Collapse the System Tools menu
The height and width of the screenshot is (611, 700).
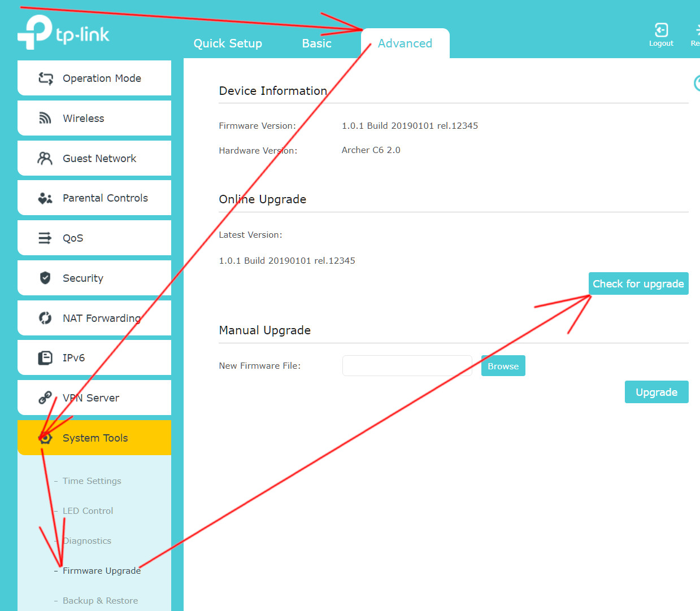95,438
